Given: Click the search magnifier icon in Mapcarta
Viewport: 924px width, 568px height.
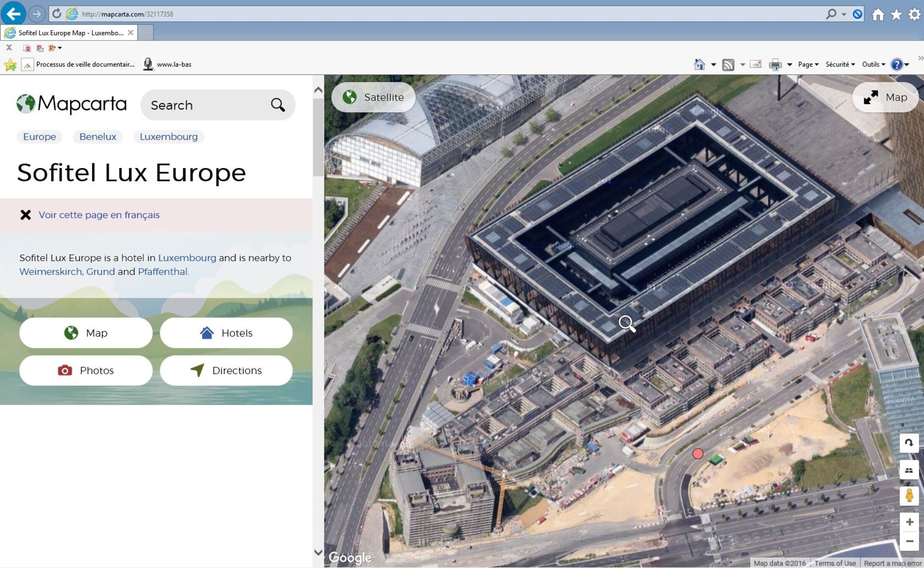Looking at the screenshot, I should (x=278, y=105).
